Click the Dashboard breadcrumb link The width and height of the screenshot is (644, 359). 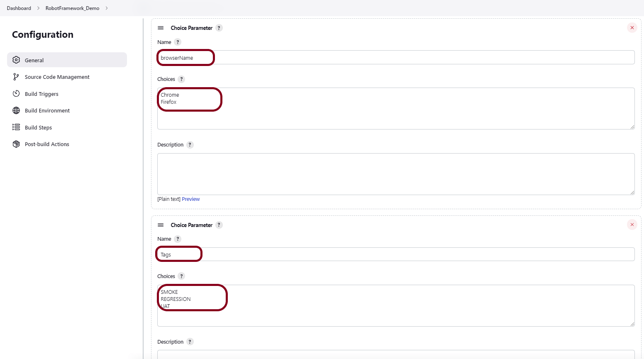[19, 8]
